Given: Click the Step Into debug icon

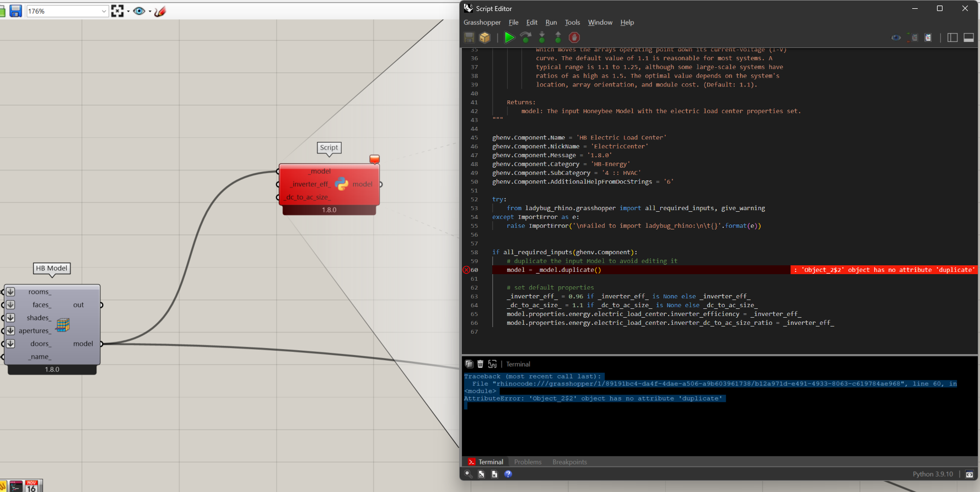Looking at the screenshot, I should coord(542,37).
